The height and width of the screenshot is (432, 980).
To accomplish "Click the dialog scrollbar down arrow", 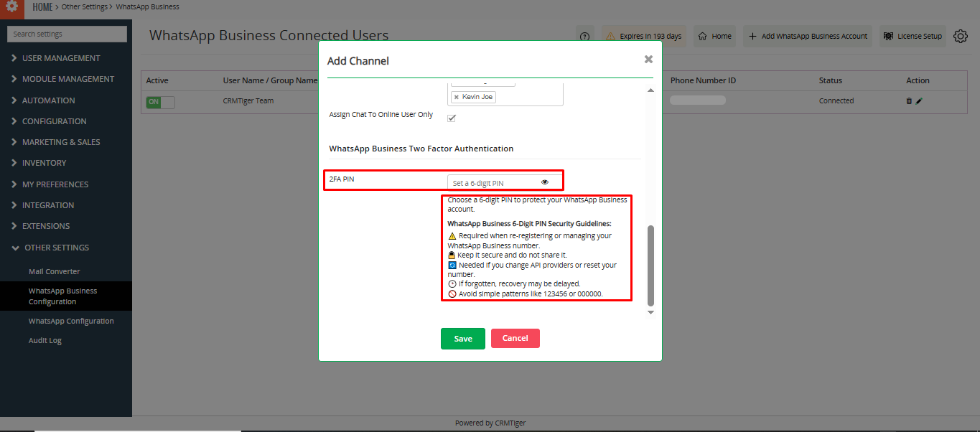I will 651,313.
